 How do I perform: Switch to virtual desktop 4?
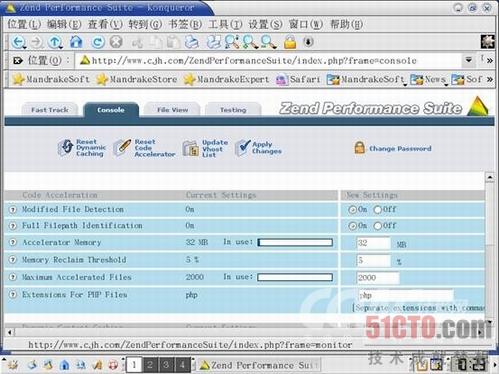(x=183, y=365)
